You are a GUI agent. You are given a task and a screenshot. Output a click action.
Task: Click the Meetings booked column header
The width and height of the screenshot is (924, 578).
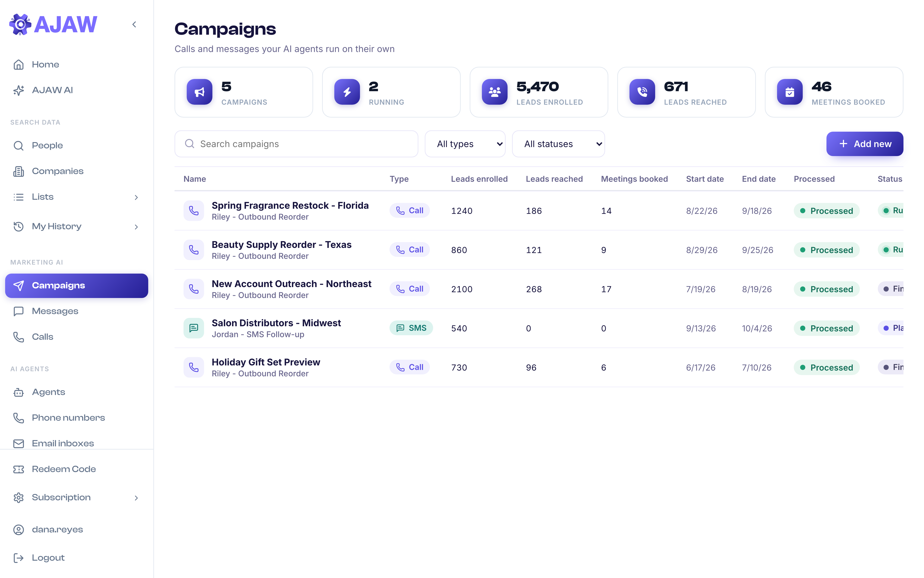(634, 179)
